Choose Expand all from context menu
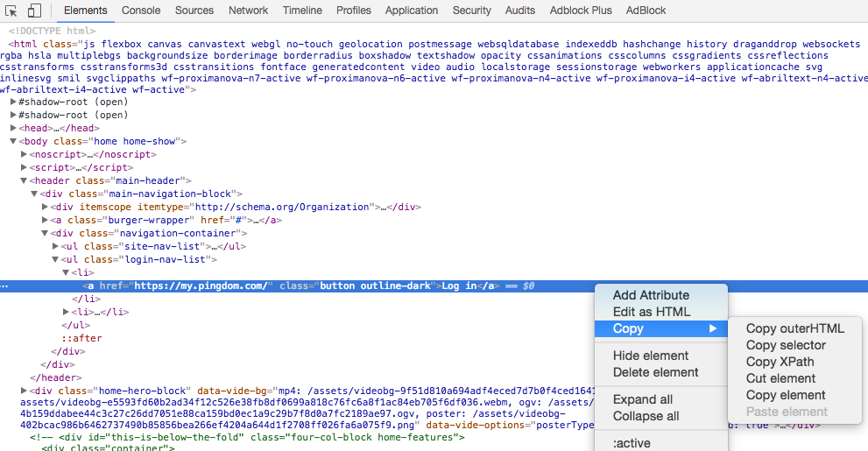The image size is (868, 451). coord(642,399)
